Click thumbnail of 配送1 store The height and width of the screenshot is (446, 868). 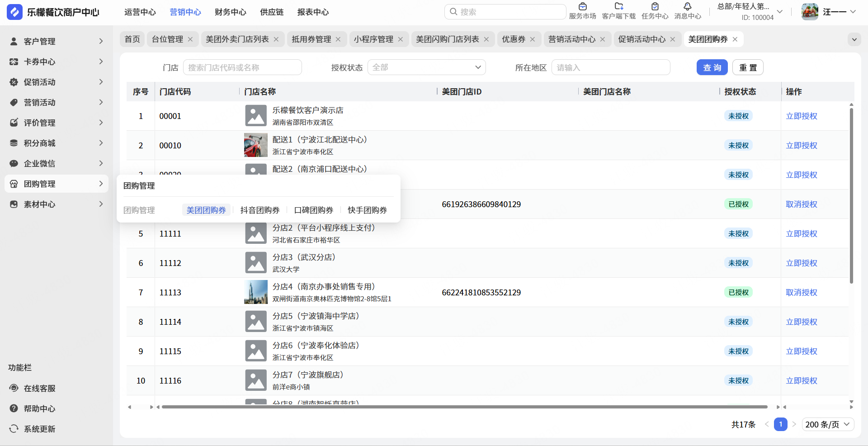pyautogui.click(x=256, y=145)
